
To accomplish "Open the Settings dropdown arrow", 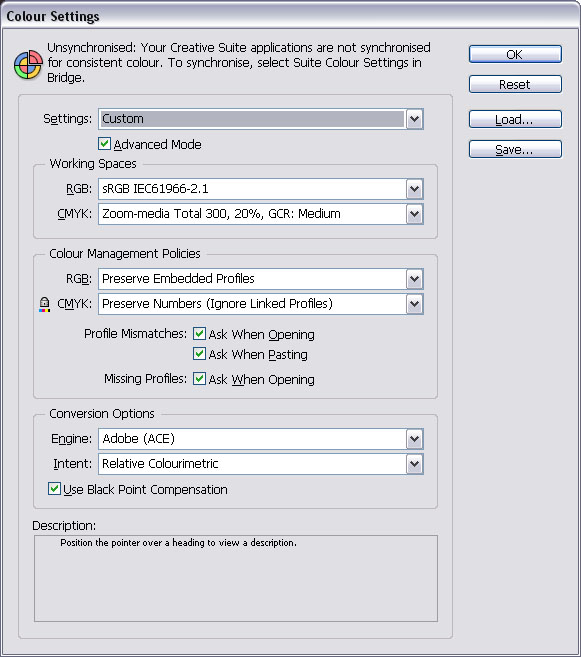I will tap(414, 119).
